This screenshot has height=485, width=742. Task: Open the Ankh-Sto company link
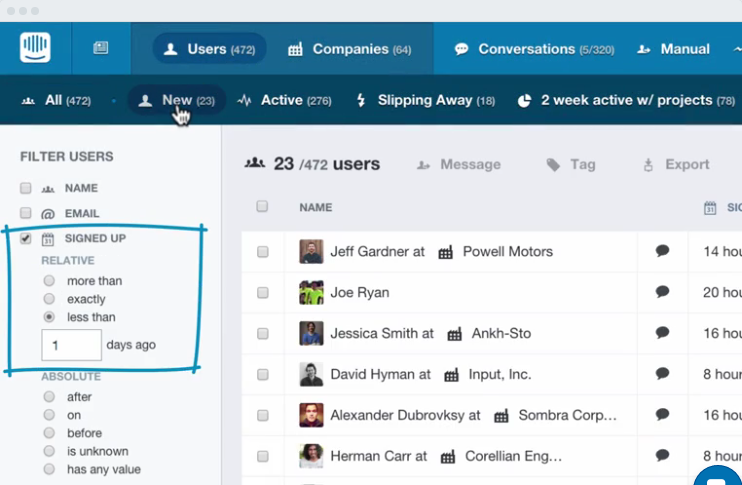pos(501,333)
